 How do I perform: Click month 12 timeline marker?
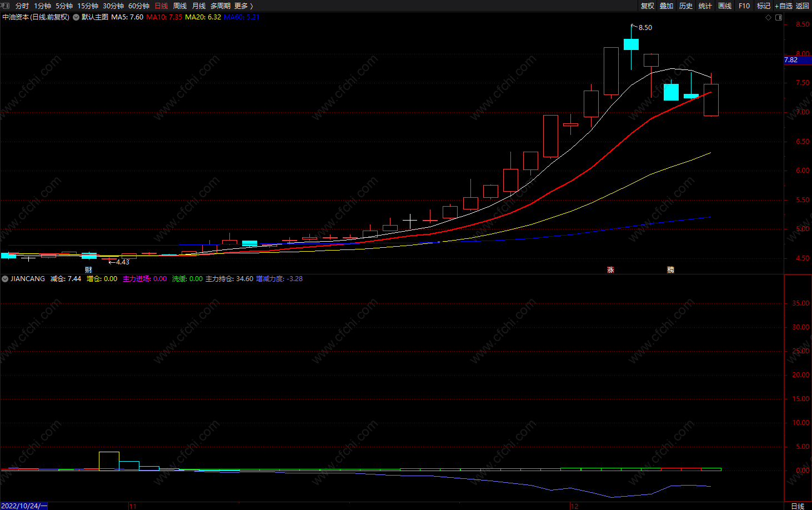click(x=574, y=506)
